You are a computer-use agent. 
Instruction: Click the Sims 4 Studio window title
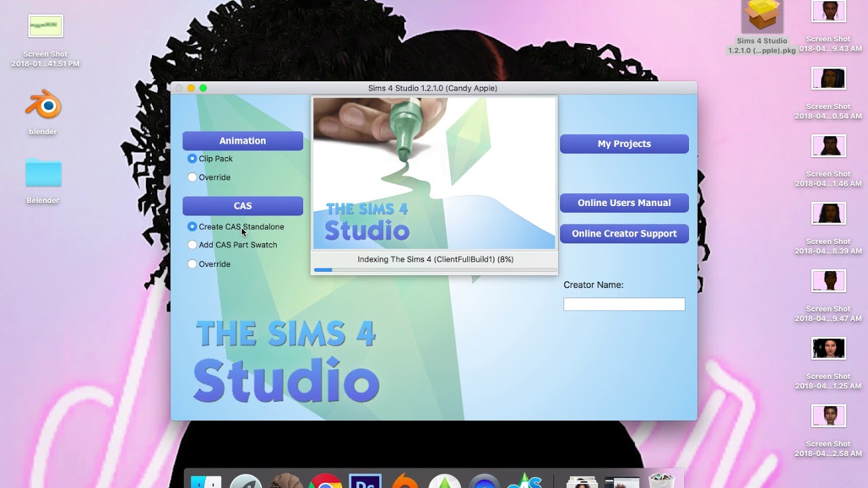point(433,88)
